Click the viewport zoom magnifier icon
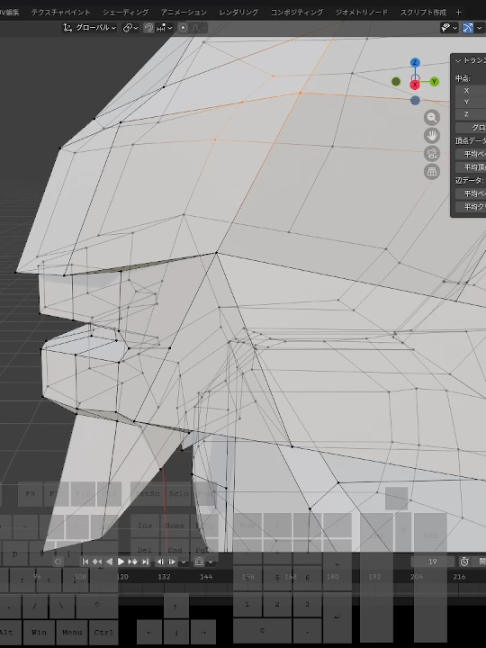Screen dimensions: 486x648 pos(432,118)
